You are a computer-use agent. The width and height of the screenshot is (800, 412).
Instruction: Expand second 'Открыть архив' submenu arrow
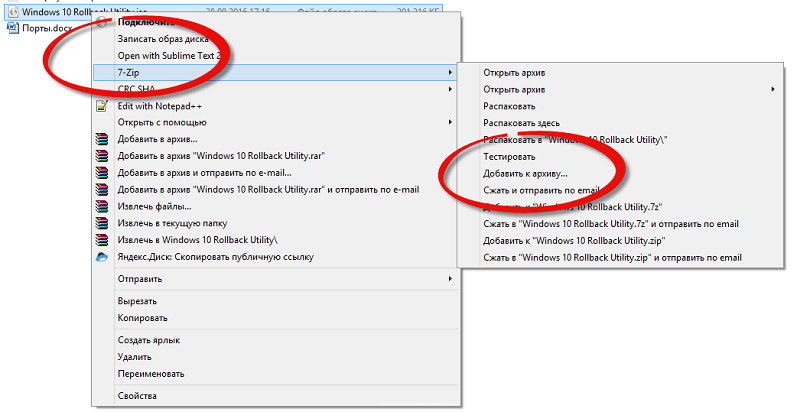(773, 89)
